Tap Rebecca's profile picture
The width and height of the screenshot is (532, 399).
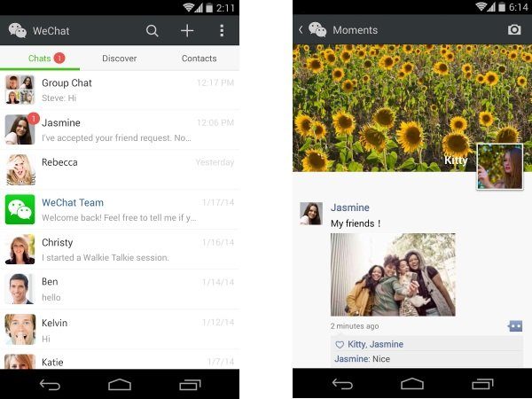coord(20,169)
